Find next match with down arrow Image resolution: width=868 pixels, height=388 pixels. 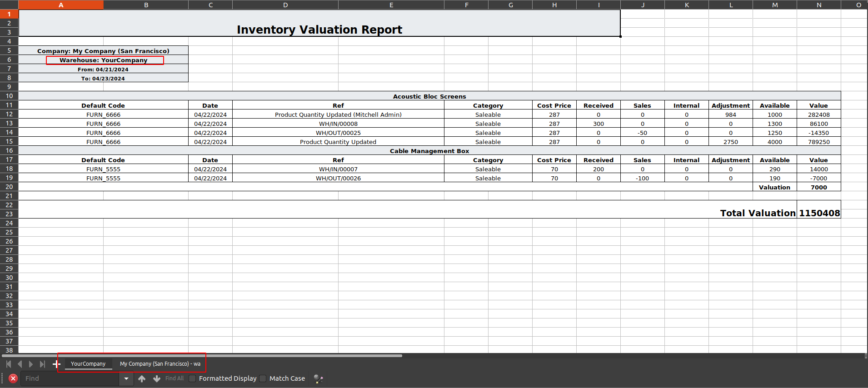coord(157,378)
